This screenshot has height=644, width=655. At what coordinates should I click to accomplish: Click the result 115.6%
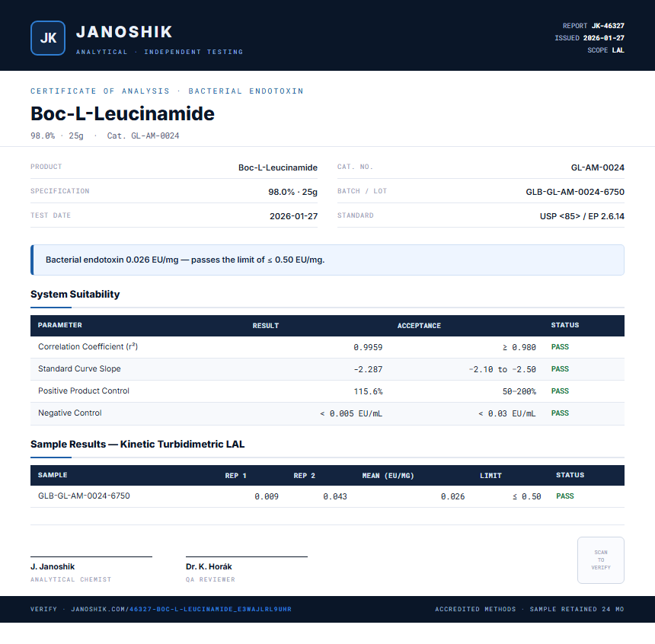368,391
